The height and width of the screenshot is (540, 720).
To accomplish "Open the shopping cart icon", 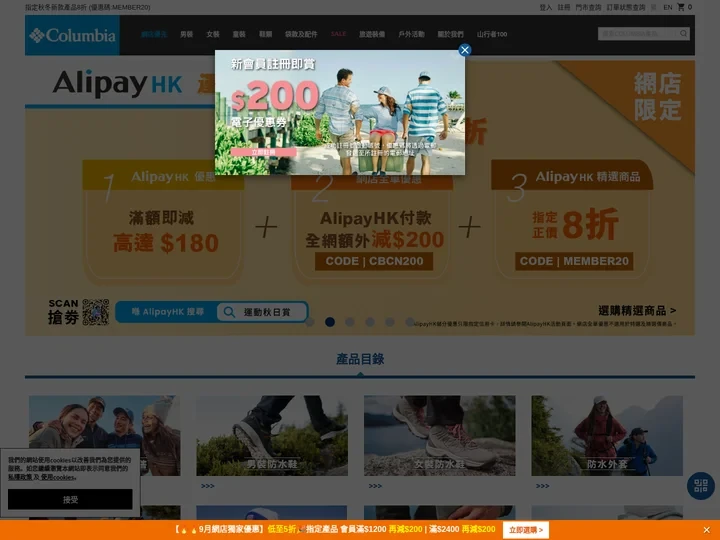I will 681,7.
